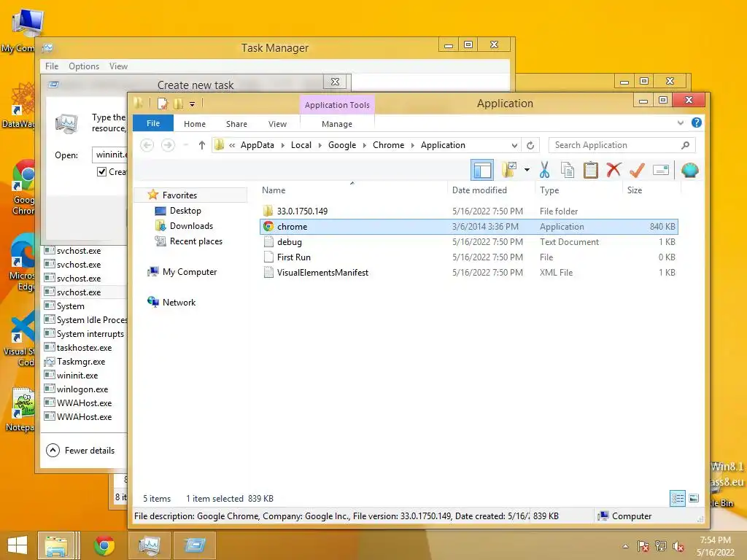This screenshot has width=747, height=560.
Task: Switch to Large icons view in status bar
Action: (x=694, y=499)
